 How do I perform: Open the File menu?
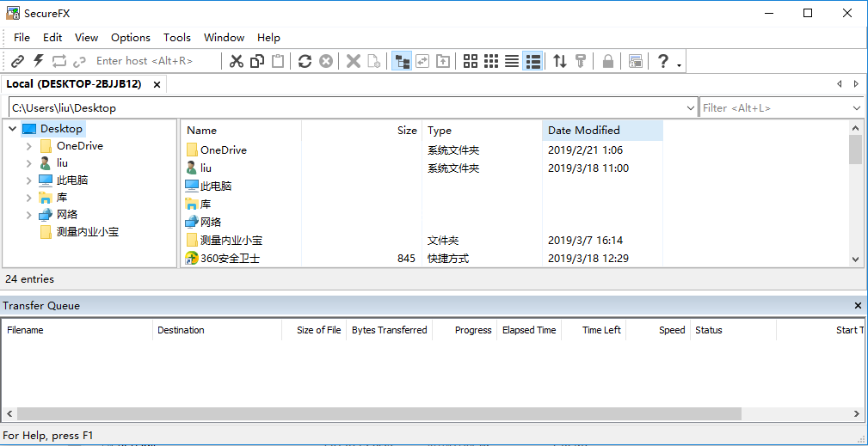[22, 38]
